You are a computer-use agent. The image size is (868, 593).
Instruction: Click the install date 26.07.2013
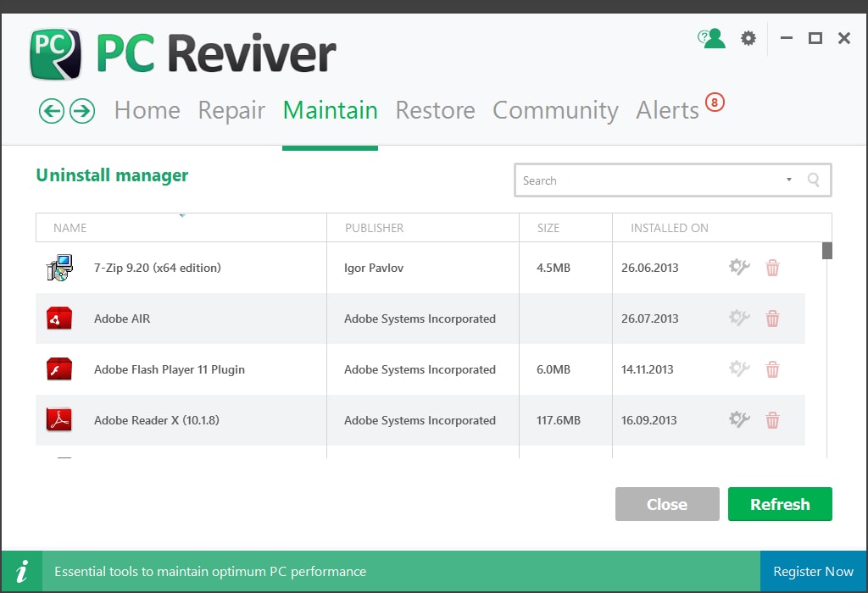pos(649,319)
